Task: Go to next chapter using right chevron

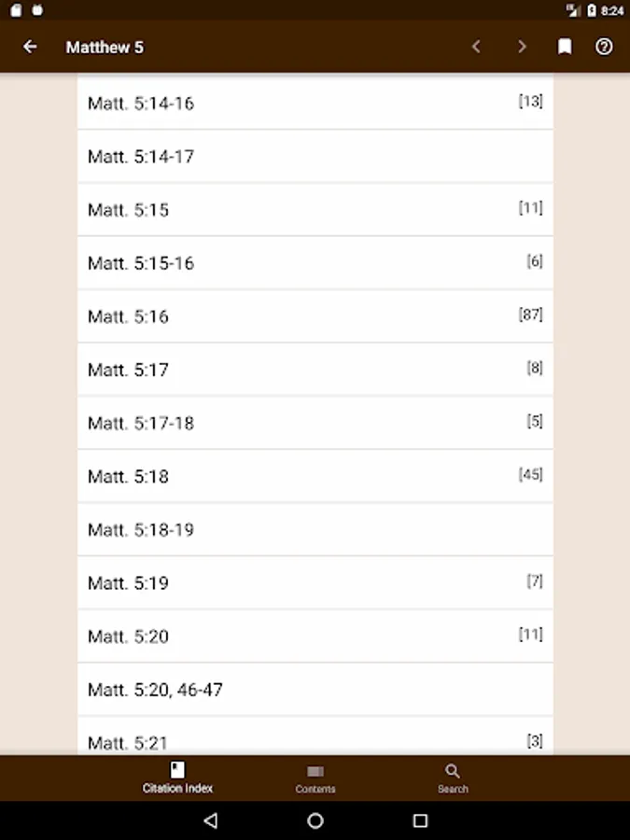Action: (x=522, y=47)
